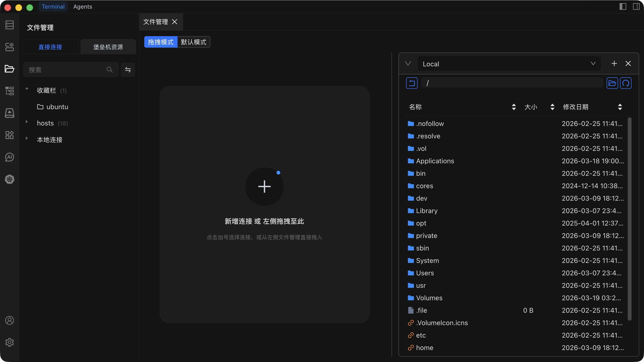Toggle the right sidebar layout icon

coord(636,6)
